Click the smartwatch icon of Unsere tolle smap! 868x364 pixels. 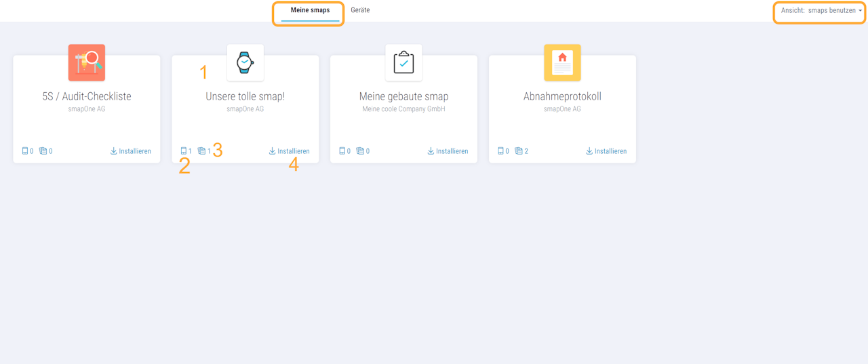(x=245, y=62)
